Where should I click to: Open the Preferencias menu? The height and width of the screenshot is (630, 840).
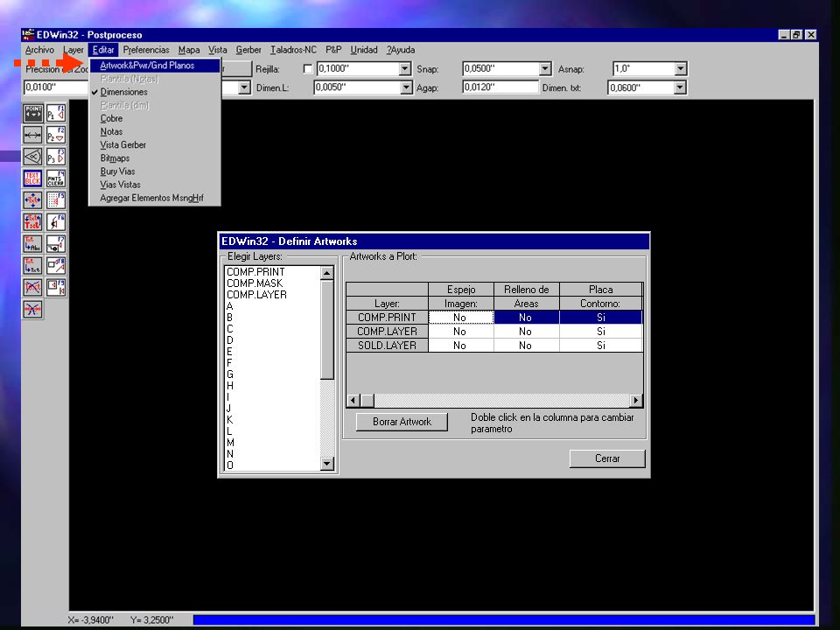point(146,50)
